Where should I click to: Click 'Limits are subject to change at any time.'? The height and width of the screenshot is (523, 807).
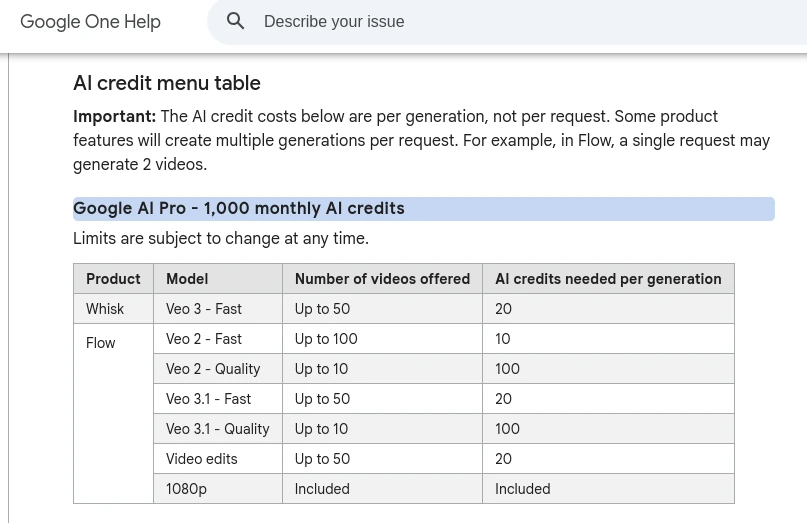(221, 238)
